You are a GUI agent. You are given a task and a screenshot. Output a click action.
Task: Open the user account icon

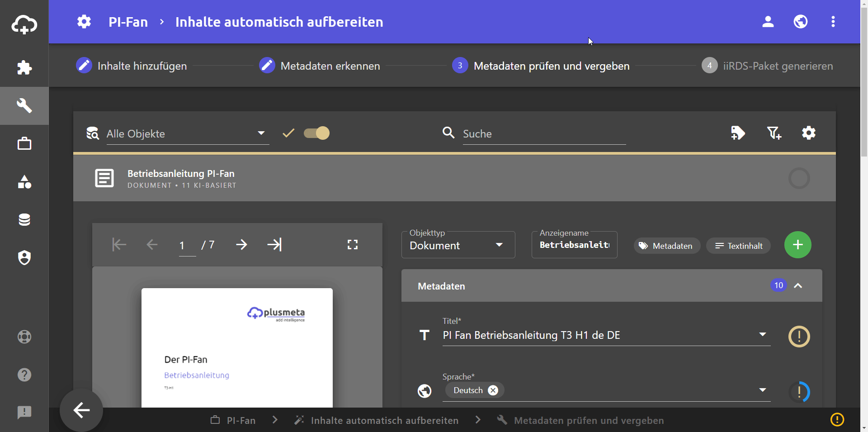coord(768,22)
